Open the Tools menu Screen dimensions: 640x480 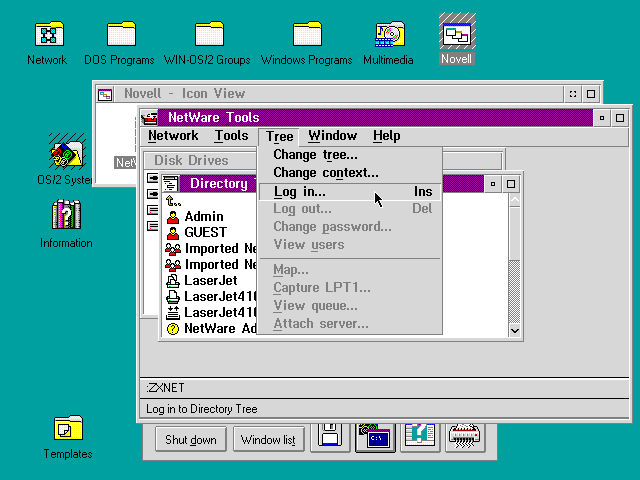[x=231, y=136]
